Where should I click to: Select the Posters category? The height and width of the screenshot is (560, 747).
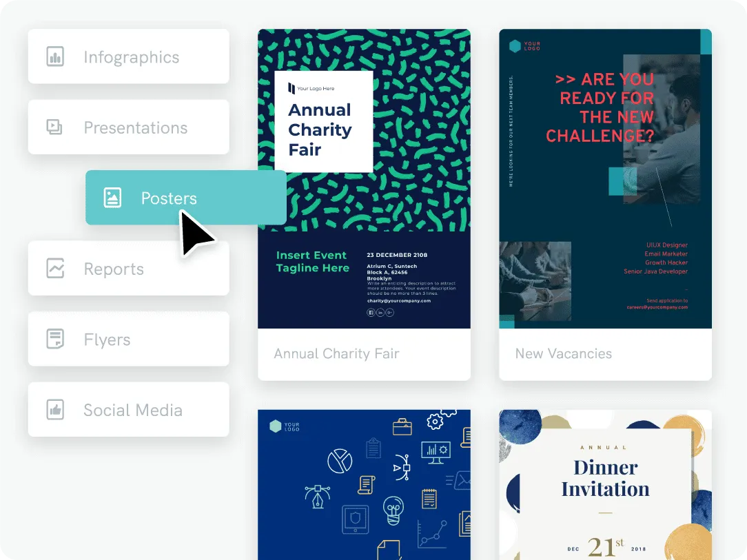click(186, 197)
